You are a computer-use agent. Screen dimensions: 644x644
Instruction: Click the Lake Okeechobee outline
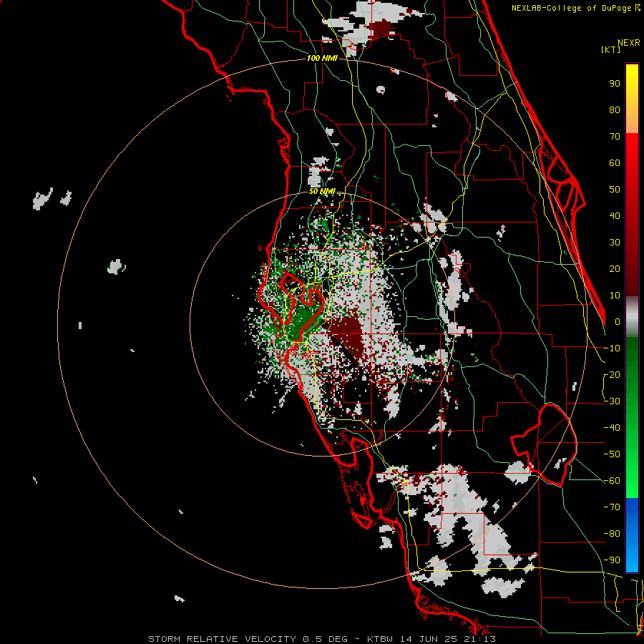pyautogui.click(x=545, y=444)
